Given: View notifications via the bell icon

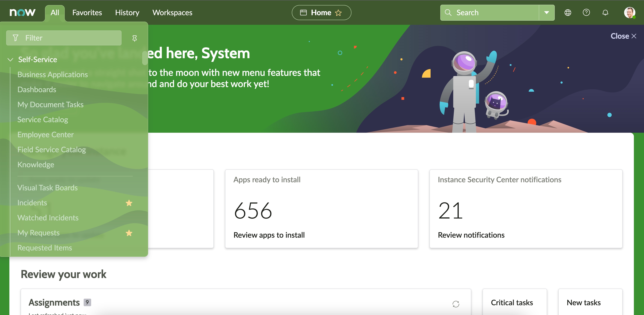Looking at the screenshot, I should pyautogui.click(x=605, y=13).
